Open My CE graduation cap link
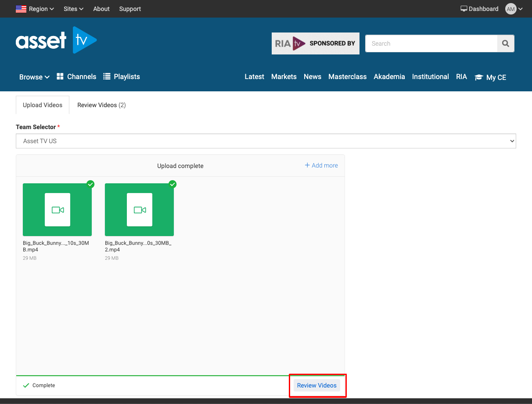Screen dimensions: 532x404 (x=479, y=77)
